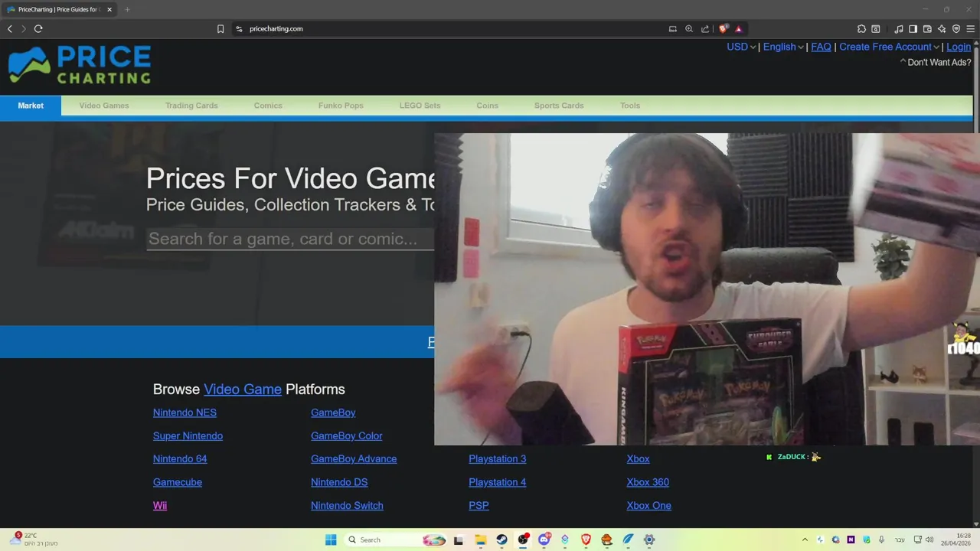Image resolution: width=980 pixels, height=551 pixels.
Task: Click the Video Game heading link
Action: coord(243,390)
